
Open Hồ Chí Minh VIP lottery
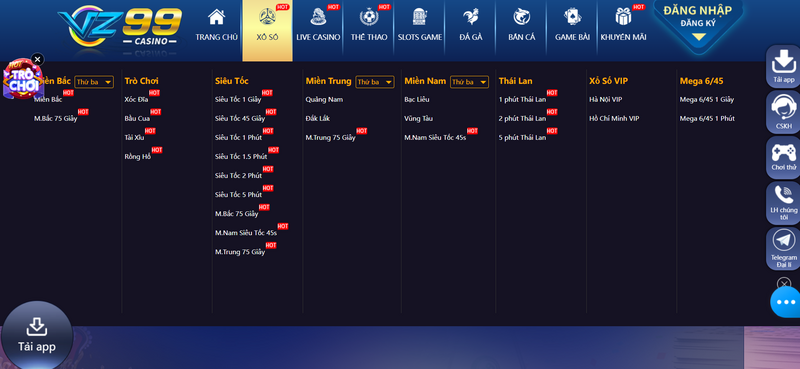(x=614, y=118)
